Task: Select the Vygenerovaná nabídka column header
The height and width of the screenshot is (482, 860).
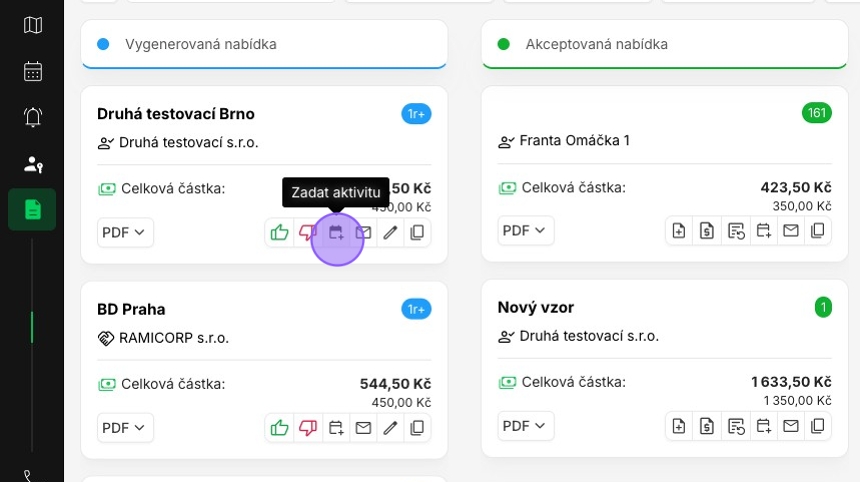Action: 200,44
